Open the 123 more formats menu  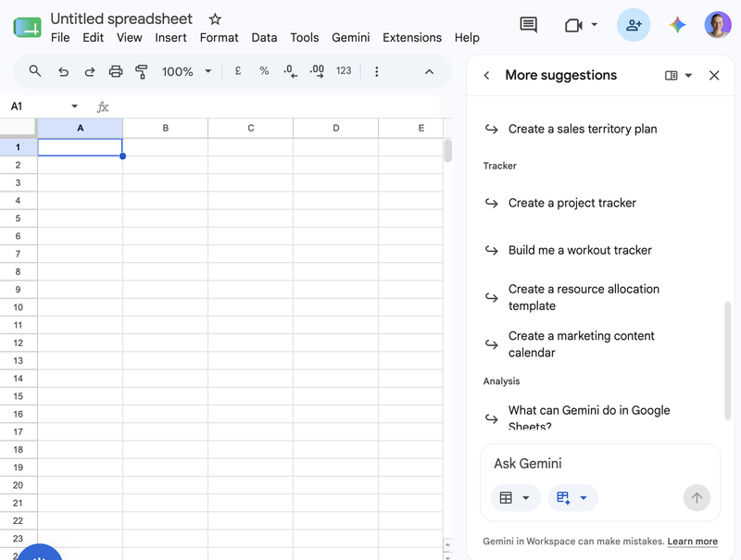click(344, 71)
